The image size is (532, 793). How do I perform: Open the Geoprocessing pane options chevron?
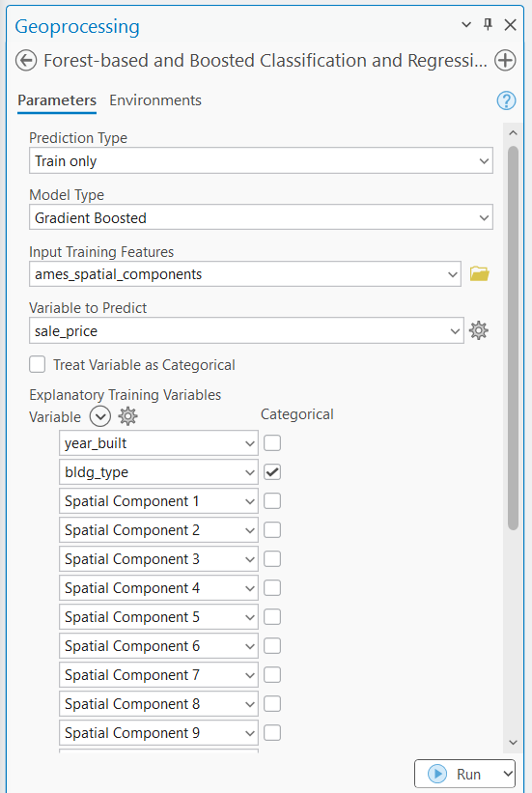466,24
